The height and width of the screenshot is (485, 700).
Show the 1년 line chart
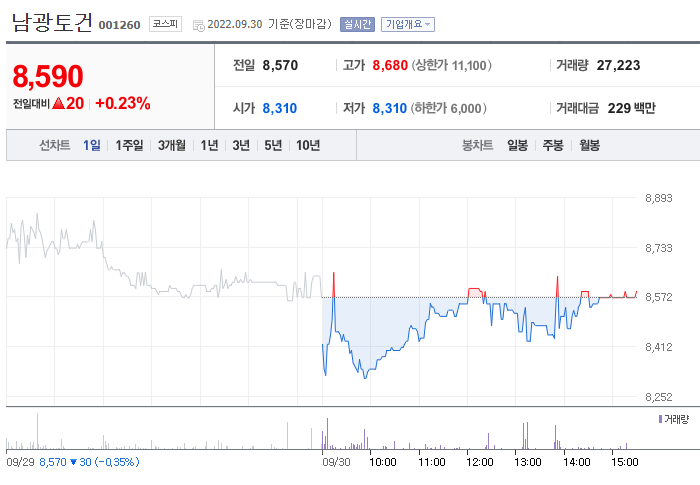[209, 145]
